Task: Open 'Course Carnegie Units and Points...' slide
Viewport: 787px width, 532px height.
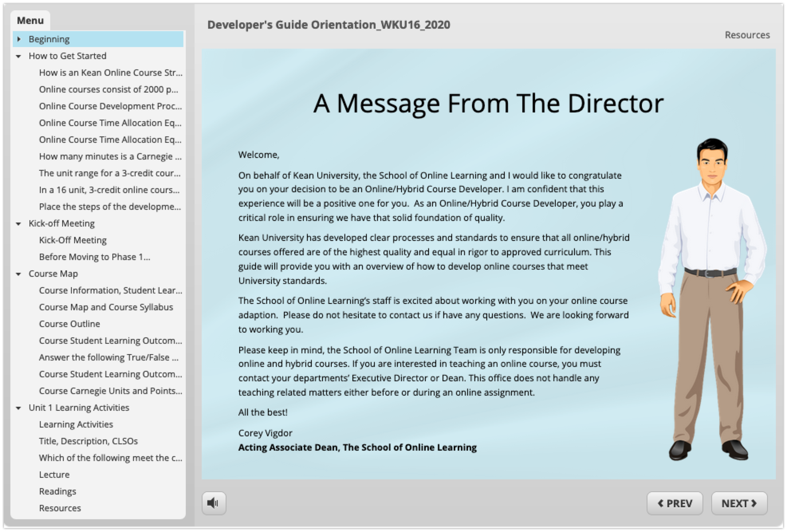Action: (110, 391)
